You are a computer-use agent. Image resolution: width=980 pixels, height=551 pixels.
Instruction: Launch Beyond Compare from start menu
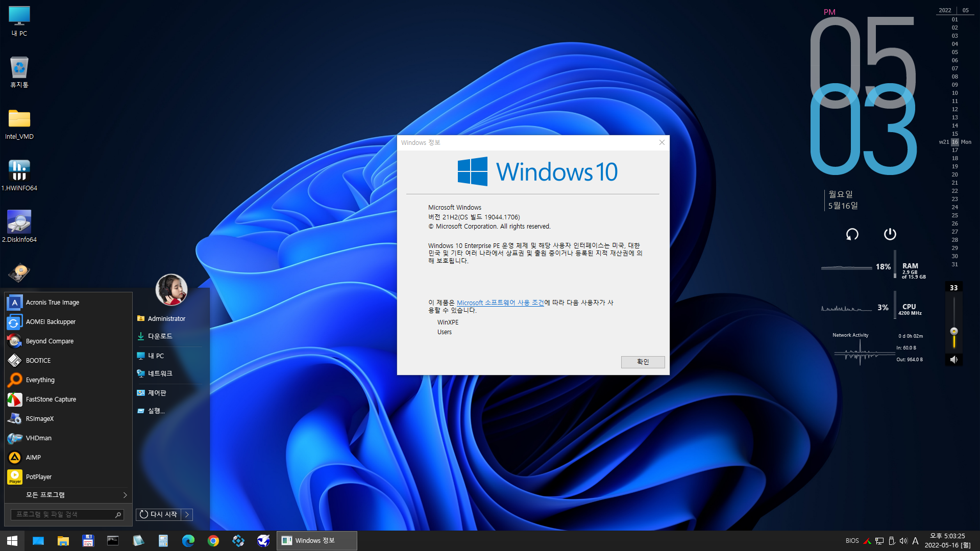point(68,341)
